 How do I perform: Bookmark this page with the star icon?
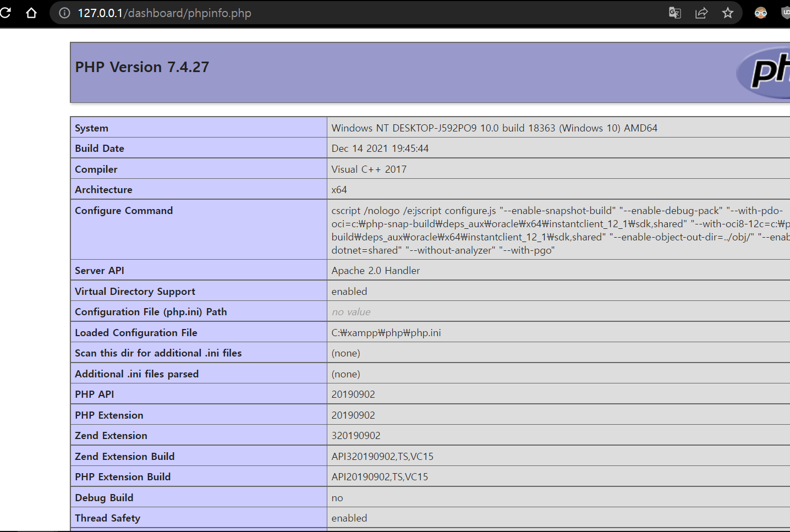click(x=728, y=13)
